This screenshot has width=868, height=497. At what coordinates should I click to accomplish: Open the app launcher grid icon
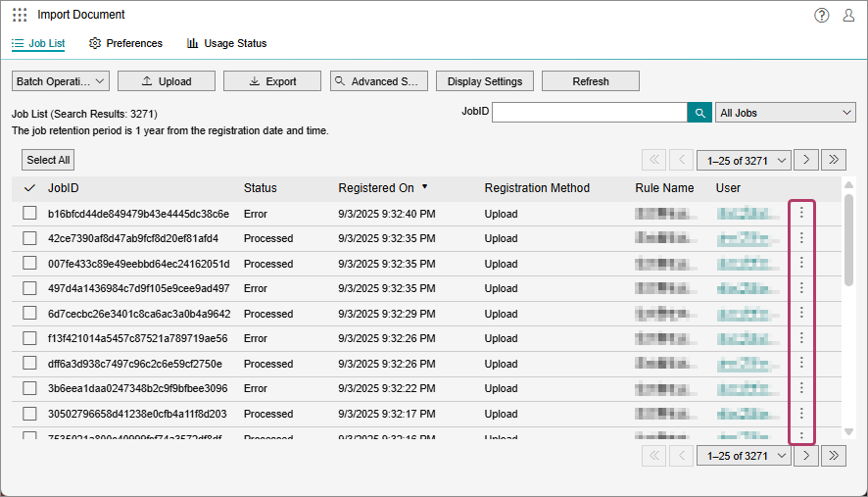click(x=20, y=15)
